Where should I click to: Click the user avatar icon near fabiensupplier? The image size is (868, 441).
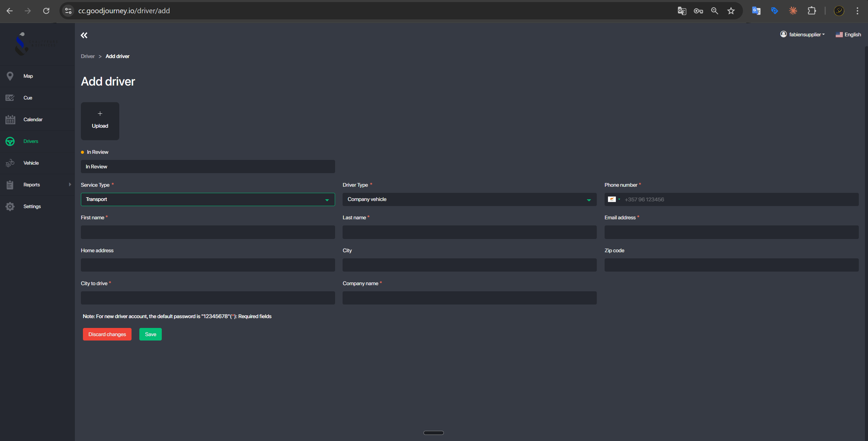[783, 34]
